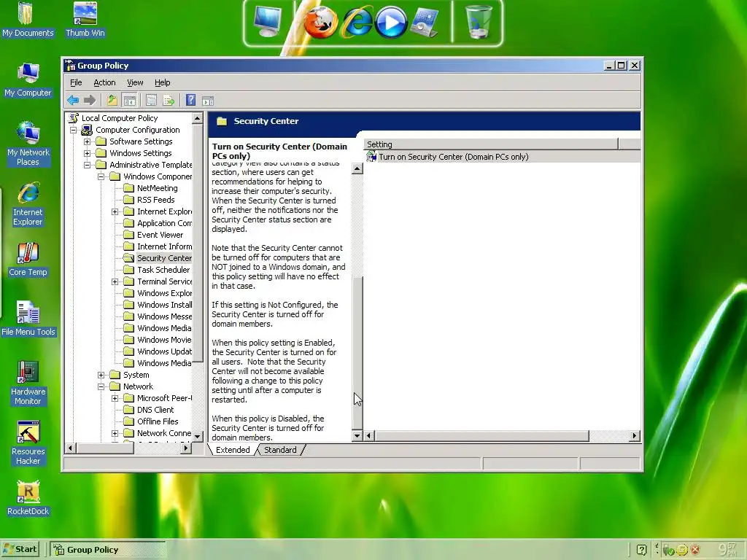
Task: Select the Offline Files tree folder
Action: [x=158, y=421]
